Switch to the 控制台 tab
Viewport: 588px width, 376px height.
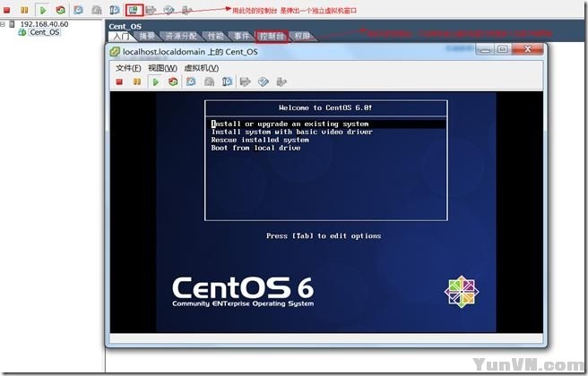(x=272, y=37)
